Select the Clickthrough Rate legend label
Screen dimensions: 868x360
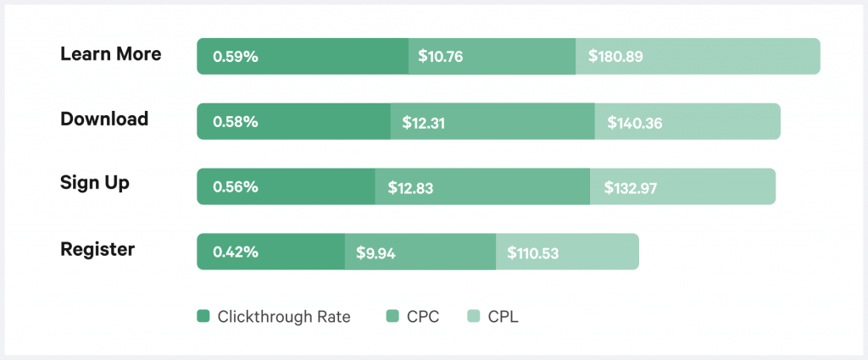[x=283, y=317]
